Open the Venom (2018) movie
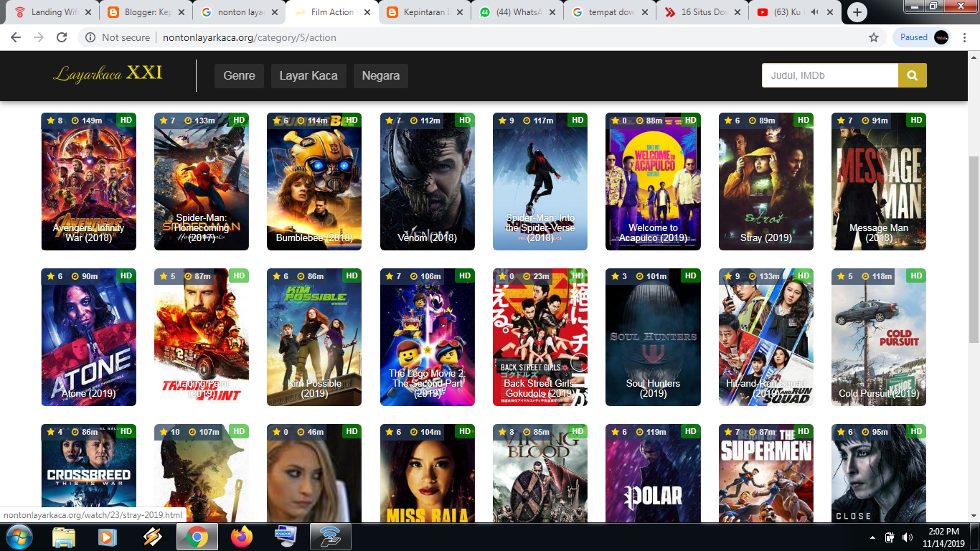 428,182
